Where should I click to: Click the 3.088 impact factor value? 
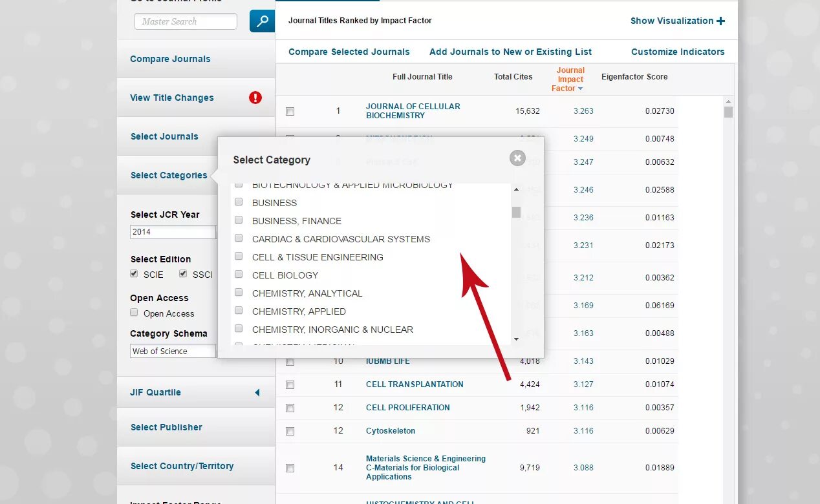(x=583, y=468)
